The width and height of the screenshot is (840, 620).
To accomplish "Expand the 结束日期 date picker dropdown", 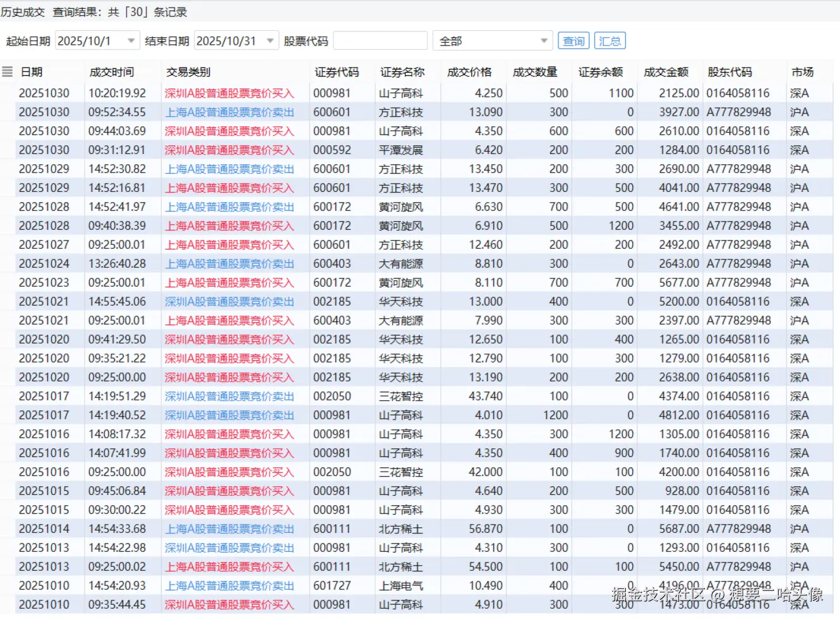I will point(270,40).
